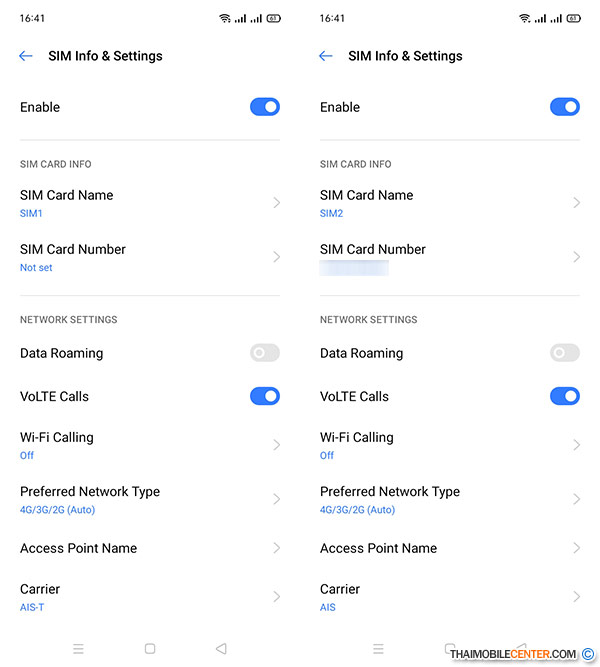
Task: Tap the back arrow on the SIM1 screen
Action: [x=26, y=57]
